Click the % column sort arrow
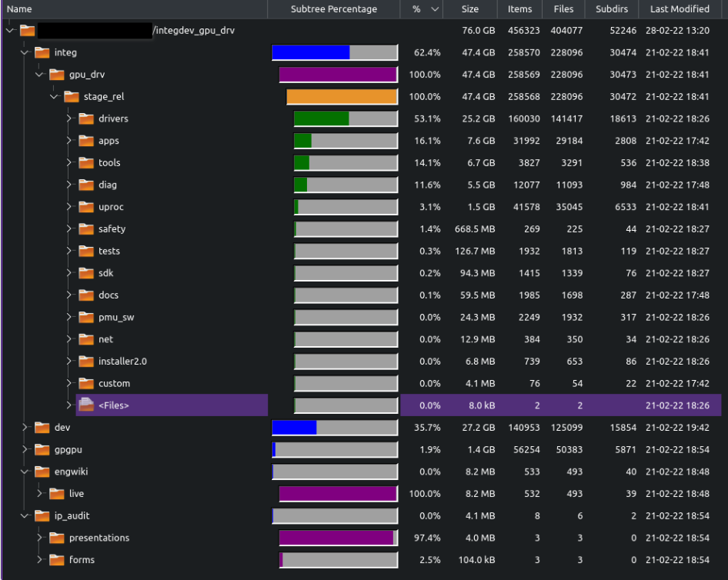Viewport: 728px width, 580px height. coord(436,9)
